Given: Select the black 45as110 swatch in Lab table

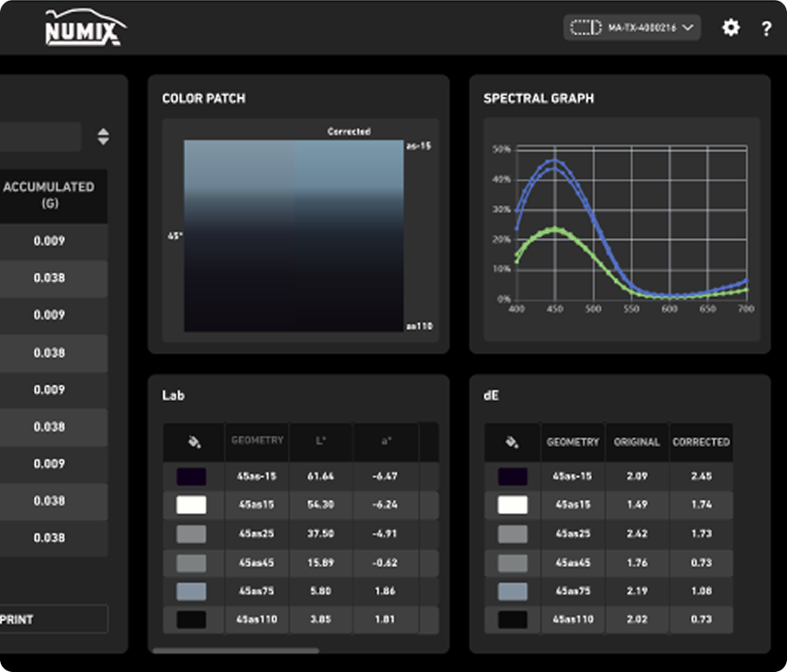Looking at the screenshot, I should pyautogui.click(x=191, y=620).
